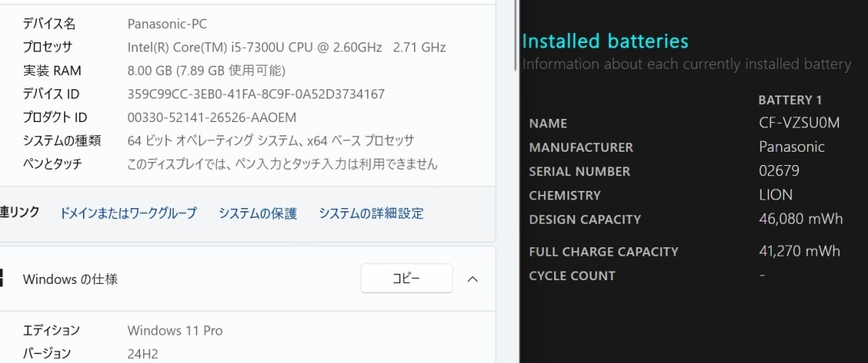Viewport: 868px width, 363px height.
Task: Click the SERIAL NUMBER label
Action: [580, 171]
